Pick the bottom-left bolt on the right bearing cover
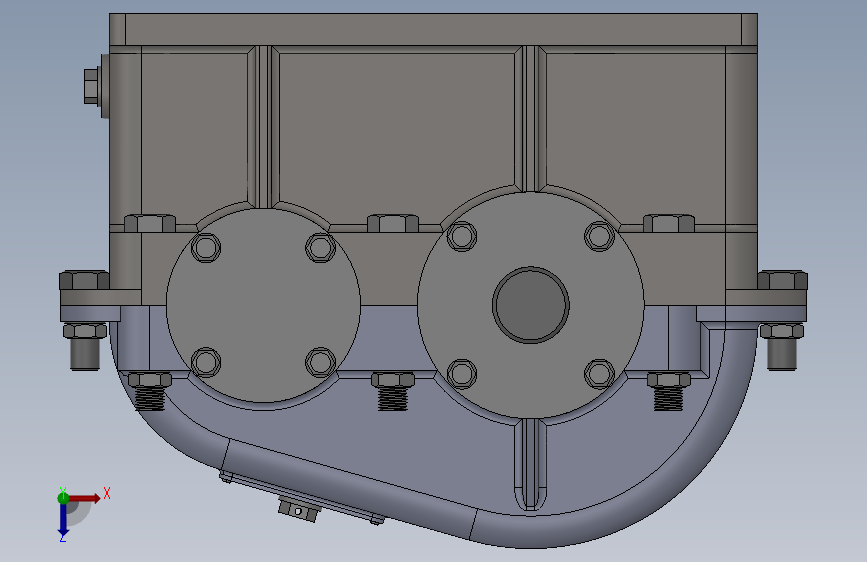Screen dimensions: 867x562 (x=462, y=374)
